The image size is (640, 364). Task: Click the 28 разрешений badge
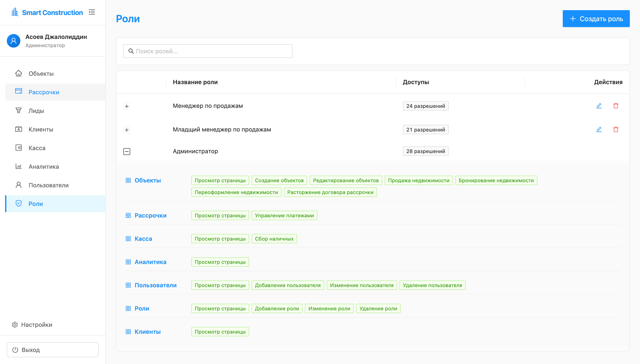pos(425,151)
